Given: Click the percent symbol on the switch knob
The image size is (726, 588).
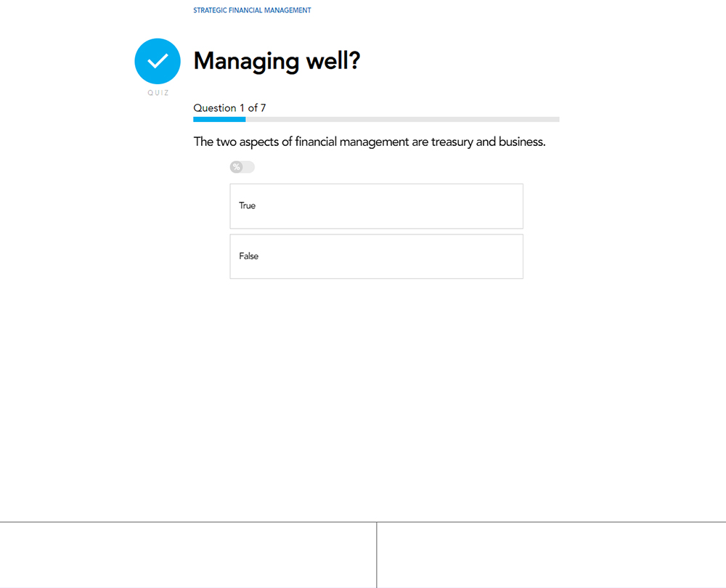Looking at the screenshot, I should (236, 167).
